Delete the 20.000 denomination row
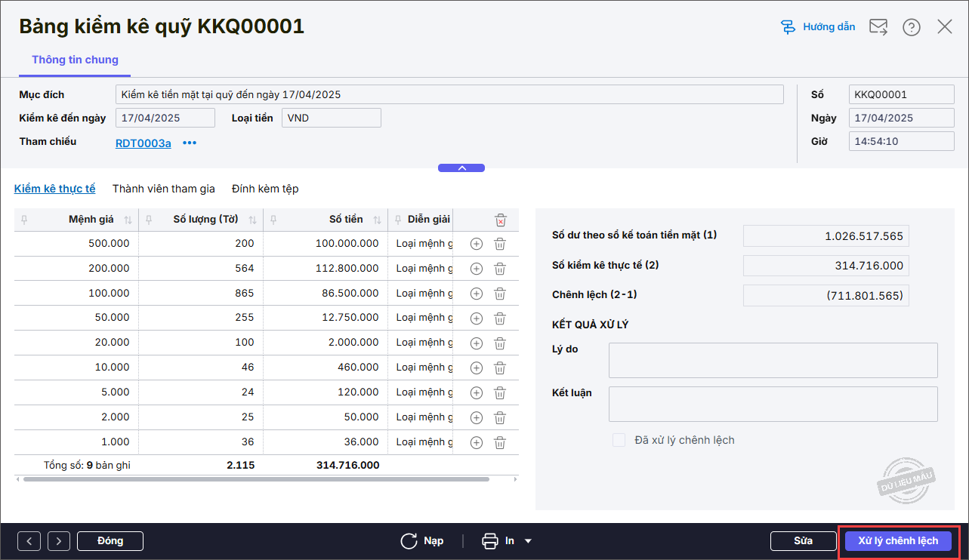Viewport: 969px width, 560px height. pyautogui.click(x=499, y=343)
